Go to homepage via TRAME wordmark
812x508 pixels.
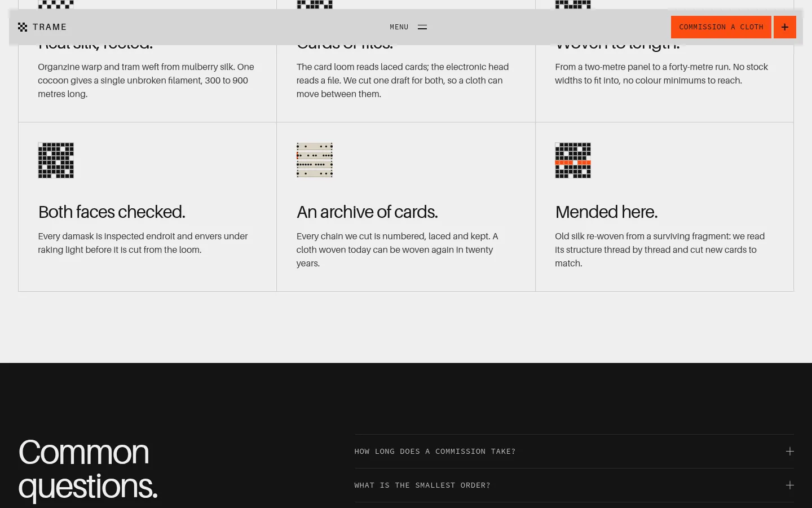50,27
